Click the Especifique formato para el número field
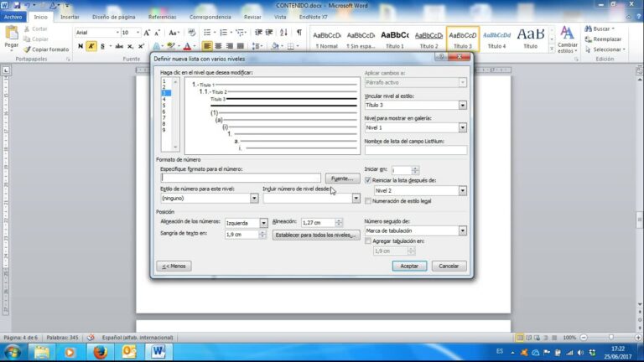 (x=241, y=178)
